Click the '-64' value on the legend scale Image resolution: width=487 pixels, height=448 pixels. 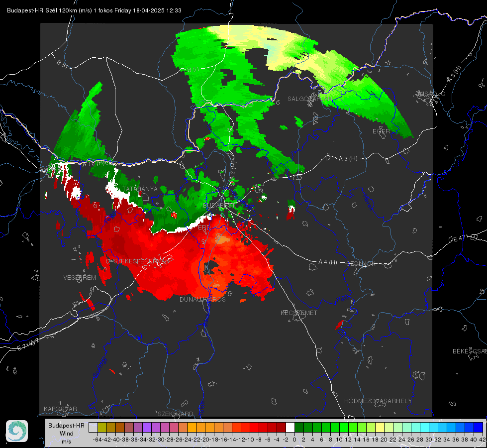point(97,440)
